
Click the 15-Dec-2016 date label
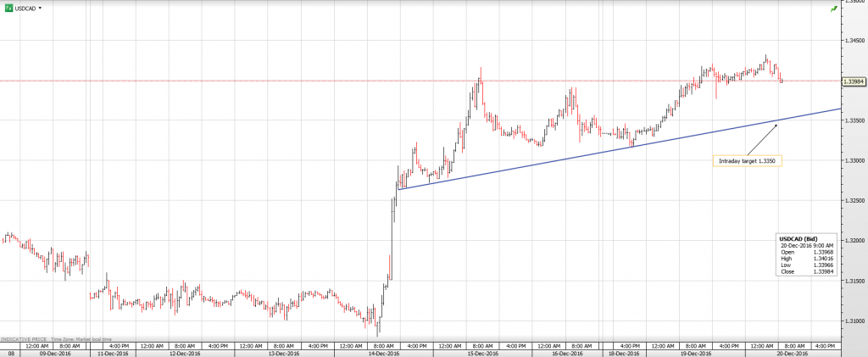tap(482, 353)
